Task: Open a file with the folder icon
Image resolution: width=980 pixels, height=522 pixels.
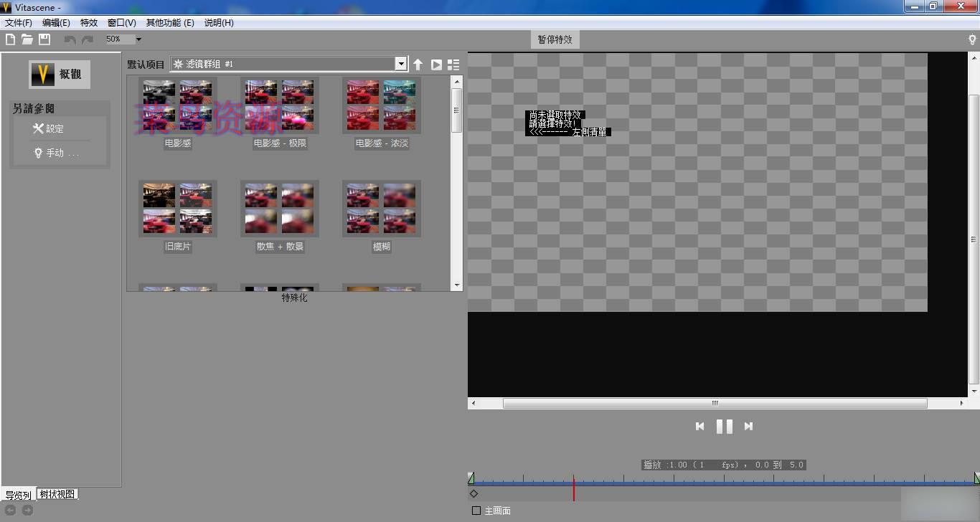Action: 27,39
